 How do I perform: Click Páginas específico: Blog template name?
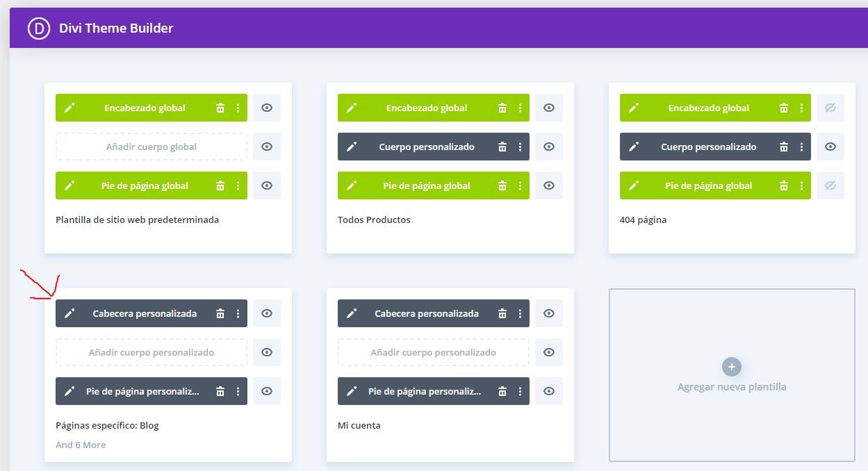[x=108, y=425]
